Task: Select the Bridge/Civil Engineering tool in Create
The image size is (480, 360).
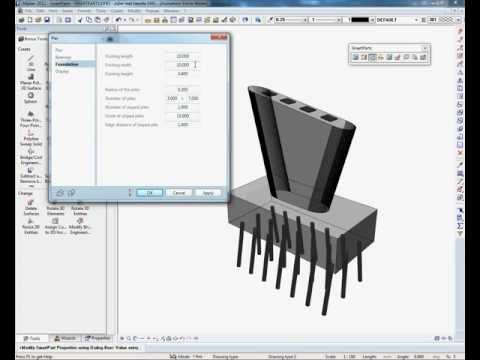Action: [31, 156]
